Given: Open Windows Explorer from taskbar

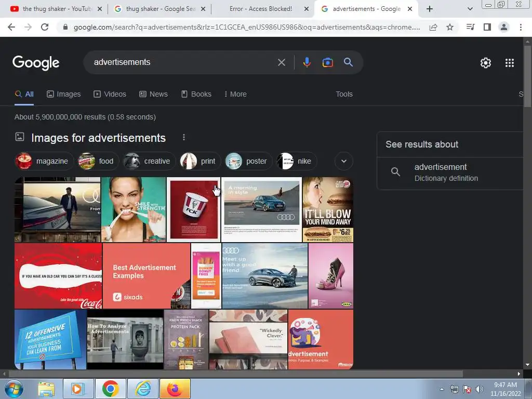Looking at the screenshot, I should [x=46, y=389].
